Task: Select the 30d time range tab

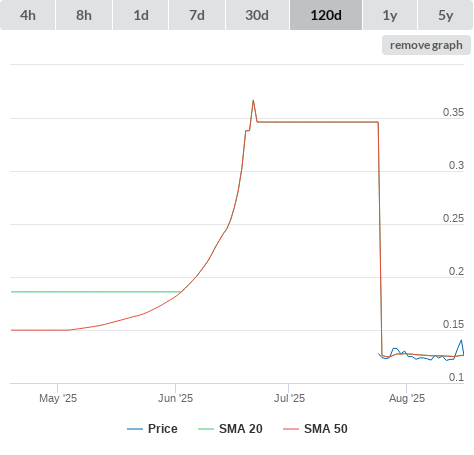Action: point(257,15)
